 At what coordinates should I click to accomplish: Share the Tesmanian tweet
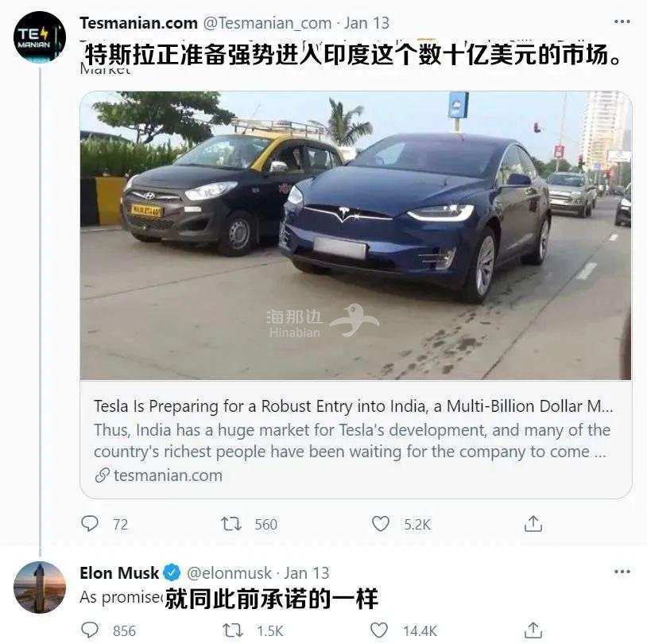533,523
